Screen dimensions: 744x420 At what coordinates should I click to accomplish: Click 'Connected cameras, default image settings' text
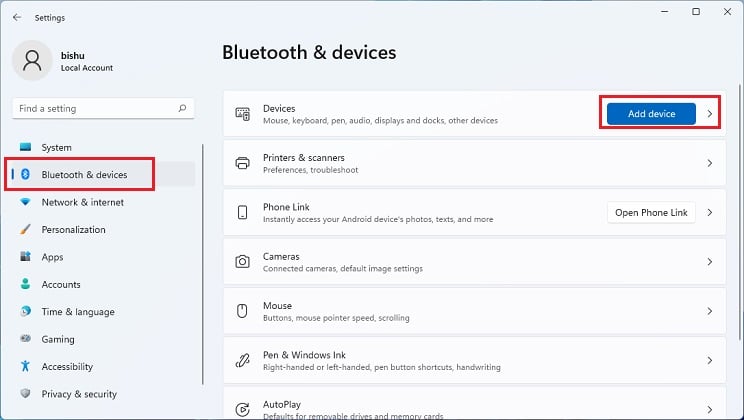[x=343, y=269]
